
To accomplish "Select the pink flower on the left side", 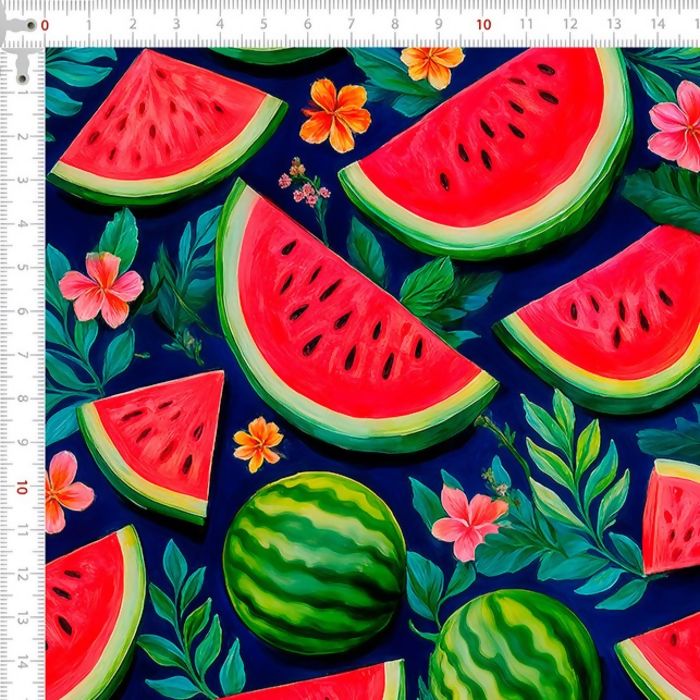I will pyautogui.click(x=101, y=288).
